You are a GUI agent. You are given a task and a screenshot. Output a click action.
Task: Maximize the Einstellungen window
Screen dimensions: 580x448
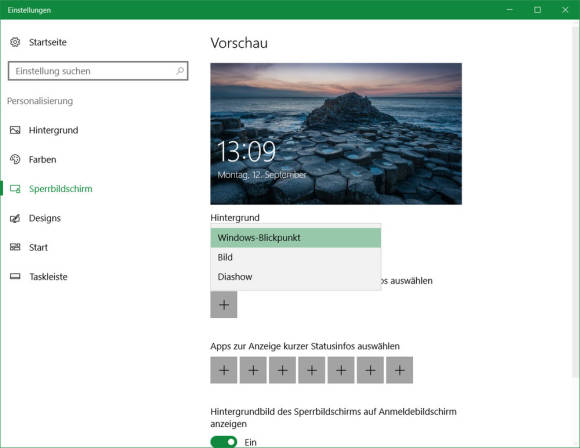click(x=537, y=10)
